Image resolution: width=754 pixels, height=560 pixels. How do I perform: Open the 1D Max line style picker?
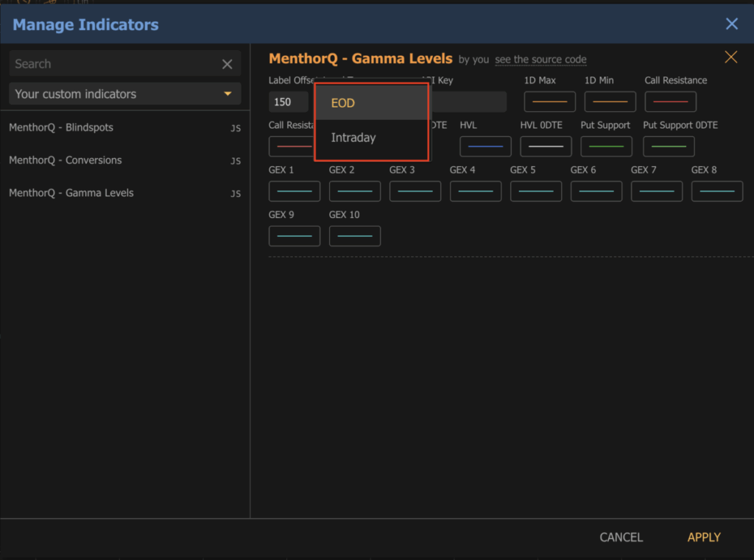pyautogui.click(x=549, y=101)
